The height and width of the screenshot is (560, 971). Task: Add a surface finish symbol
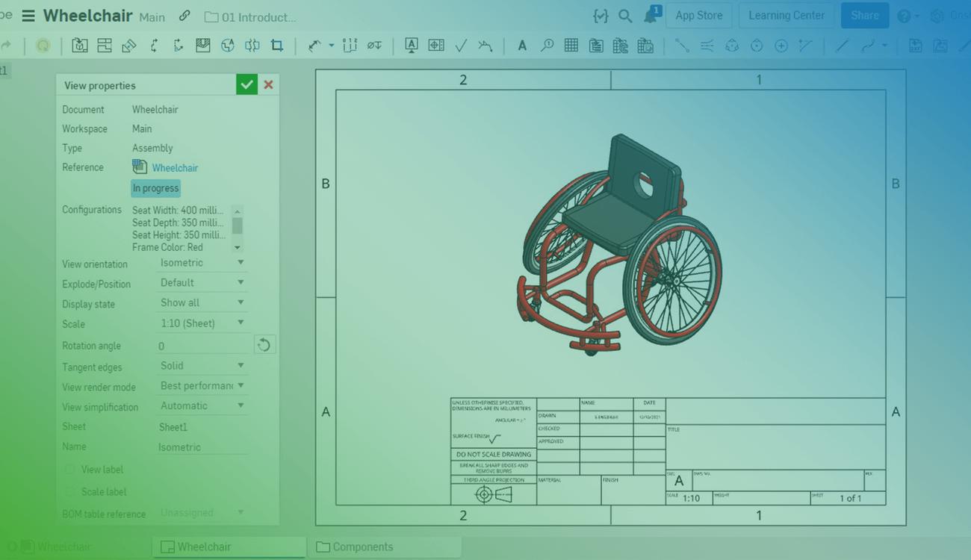coord(461,46)
